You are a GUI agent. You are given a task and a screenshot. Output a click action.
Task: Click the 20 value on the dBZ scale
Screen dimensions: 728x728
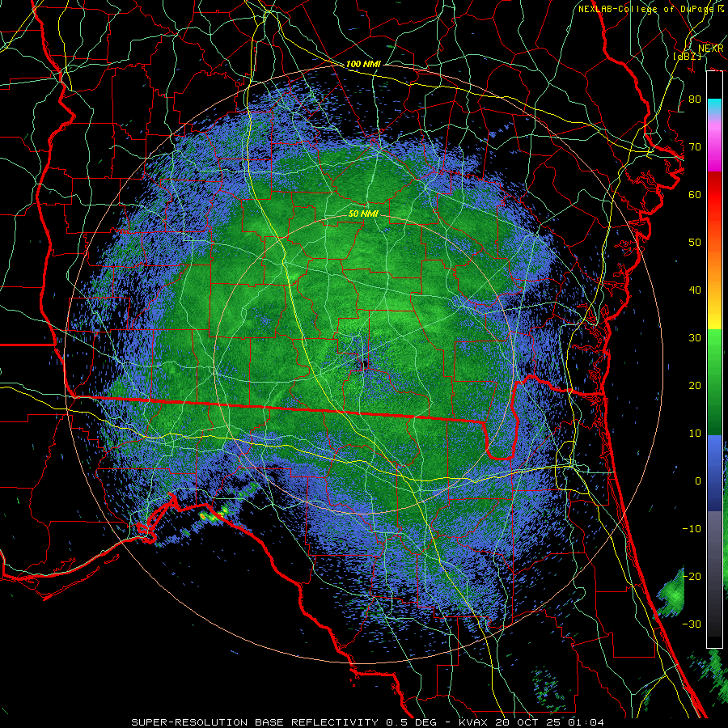tap(695, 386)
